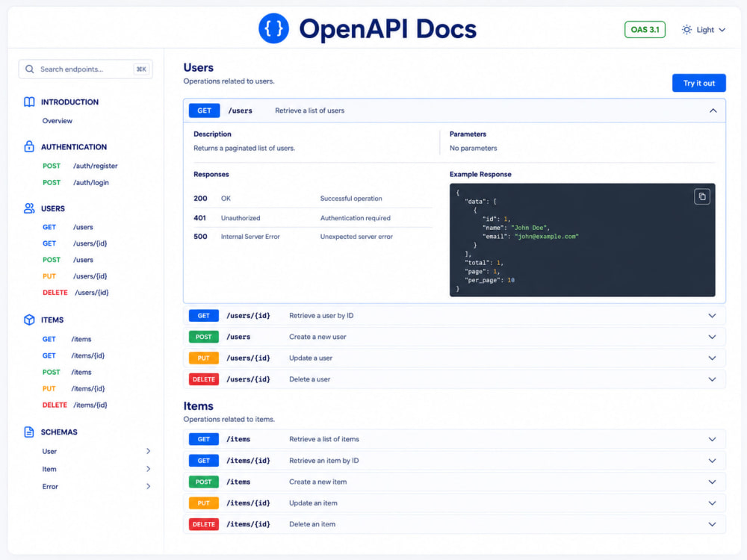
Task: Click the Example Response code block
Action: click(x=582, y=240)
